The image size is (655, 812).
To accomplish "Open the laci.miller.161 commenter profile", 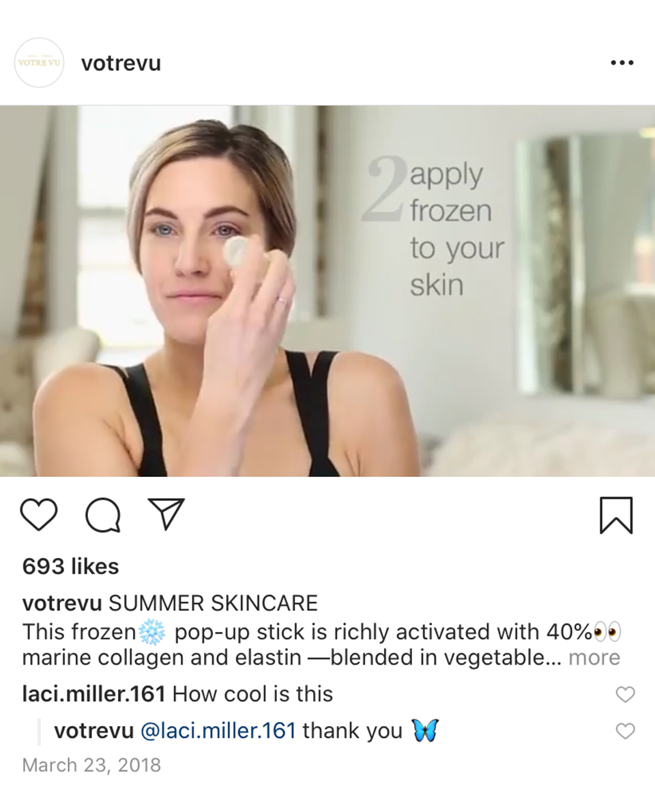I will (93, 694).
